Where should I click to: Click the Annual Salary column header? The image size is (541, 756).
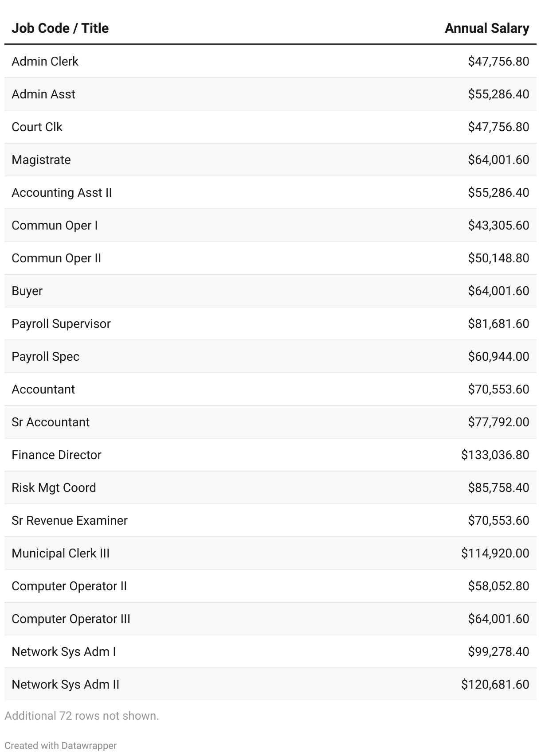486,28
